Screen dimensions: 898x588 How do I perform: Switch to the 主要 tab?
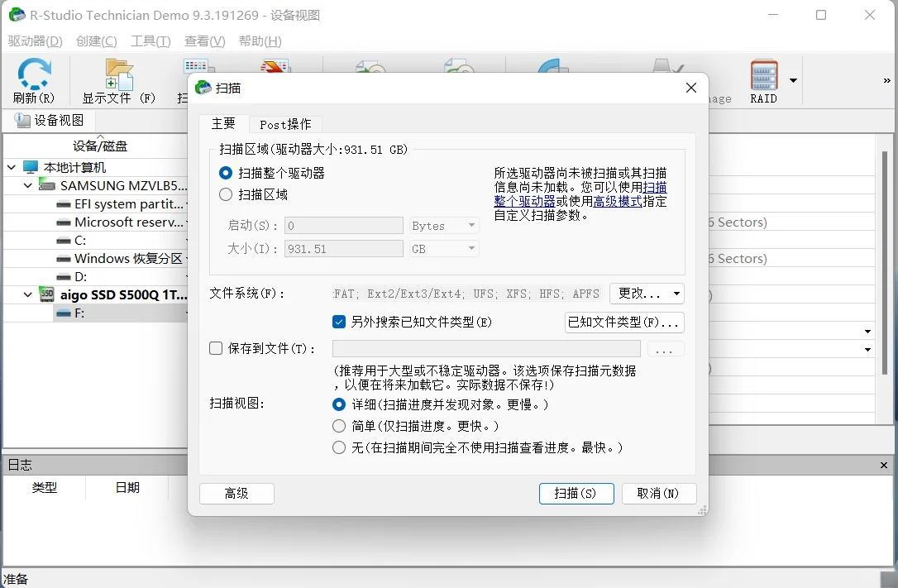pyautogui.click(x=223, y=124)
